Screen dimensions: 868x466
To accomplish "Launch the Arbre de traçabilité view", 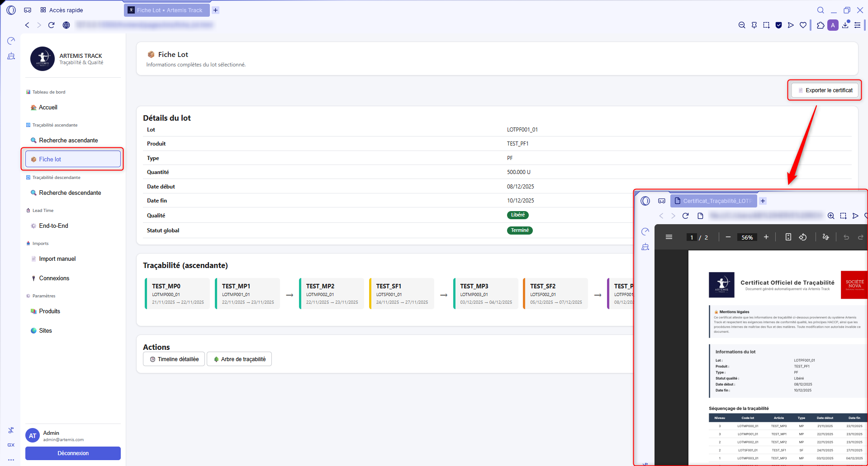I will 239,359.
